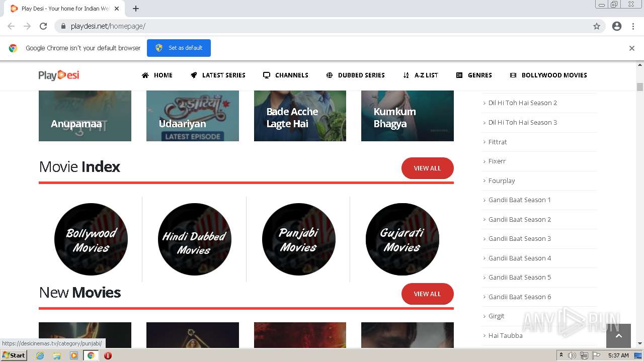644x362 pixels.
Task: Open the Chrome three-dot menu
Action: tap(633, 26)
